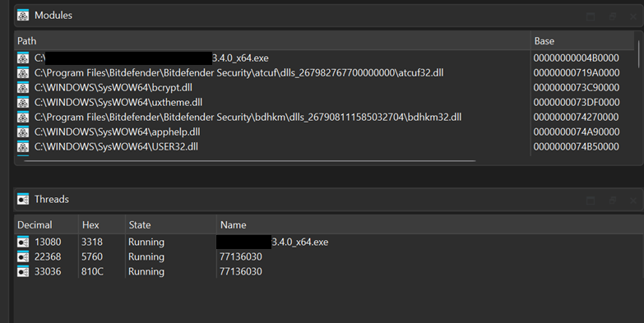
Task: Click name 77136030 of thread 22368
Action: 241,256
